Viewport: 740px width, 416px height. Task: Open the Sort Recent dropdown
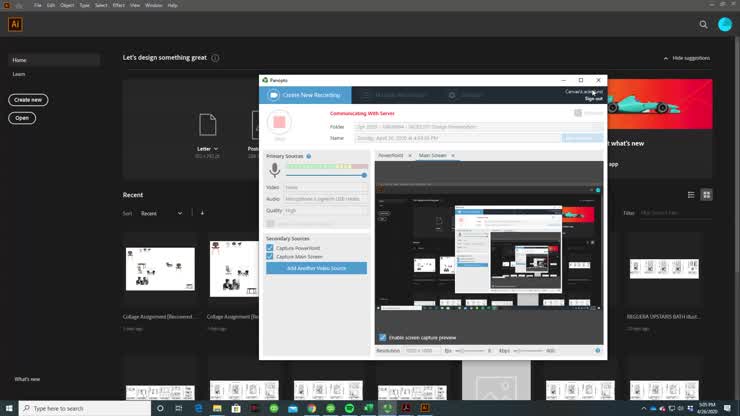tap(161, 213)
